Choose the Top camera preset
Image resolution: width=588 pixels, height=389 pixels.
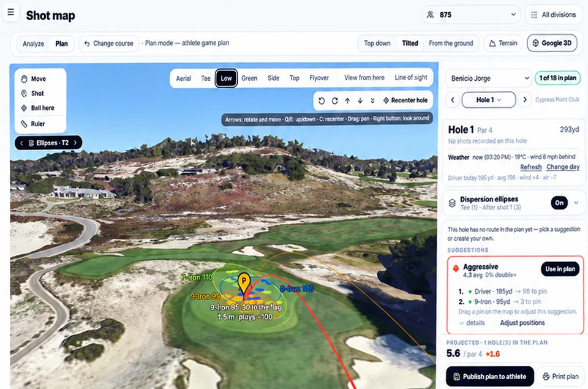(295, 78)
